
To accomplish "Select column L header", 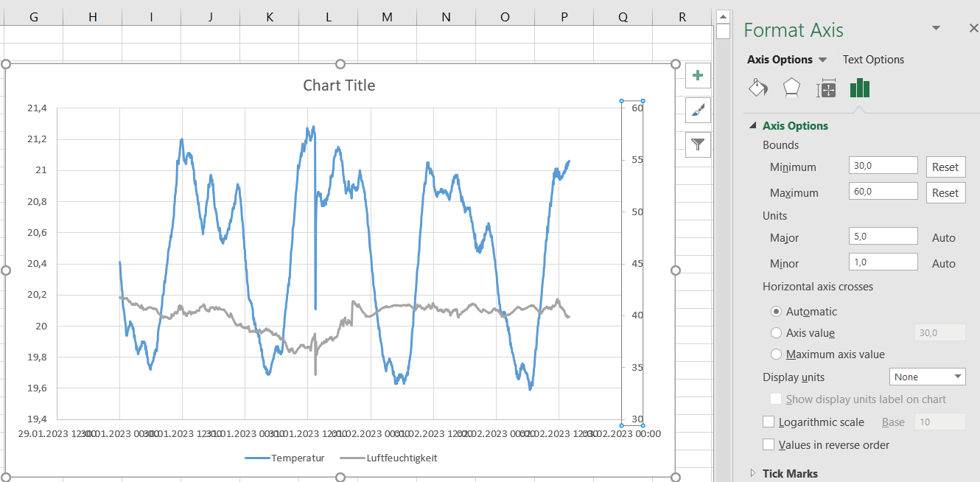I will point(329,17).
